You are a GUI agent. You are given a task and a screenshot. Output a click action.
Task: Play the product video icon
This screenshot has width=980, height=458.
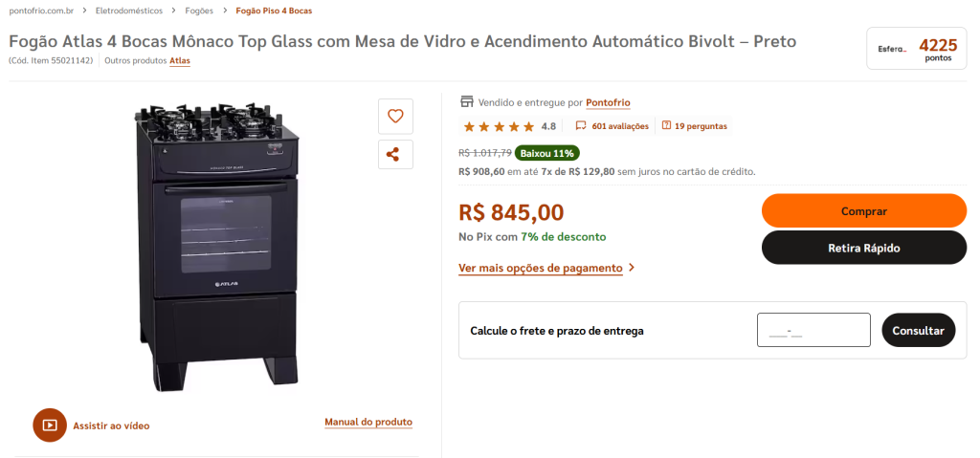(x=50, y=425)
